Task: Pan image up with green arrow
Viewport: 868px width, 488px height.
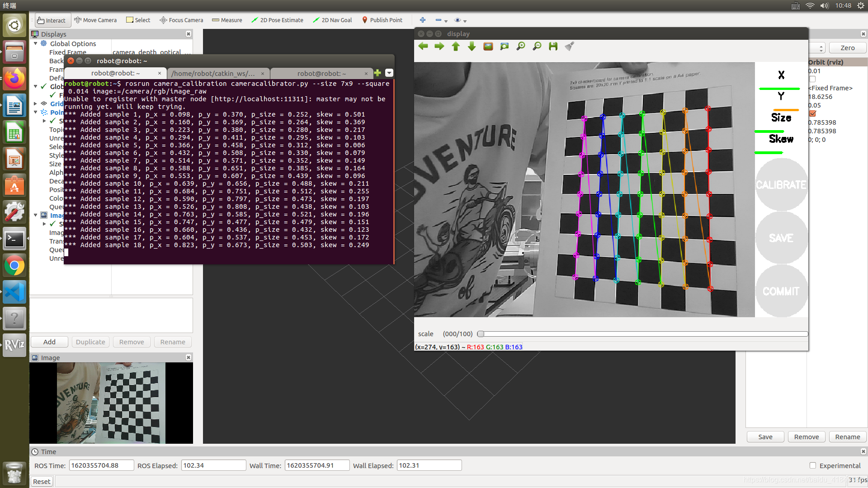Action: pos(456,47)
